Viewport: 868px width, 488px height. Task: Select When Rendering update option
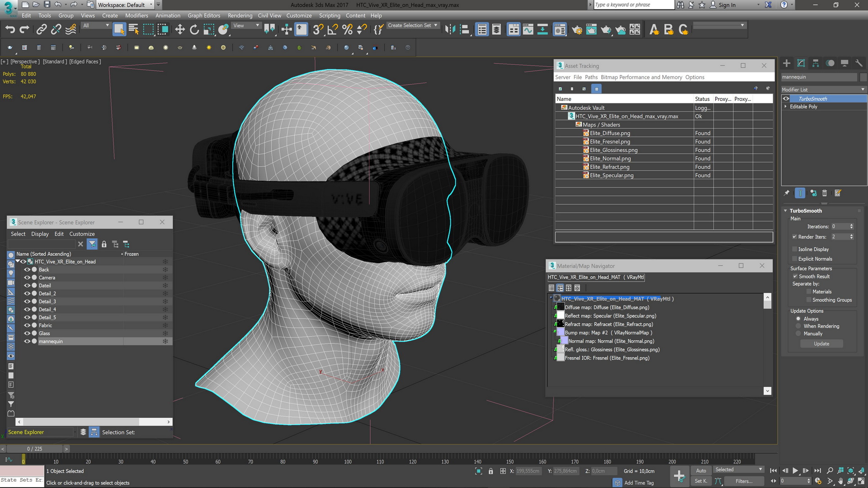pos(798,326)
